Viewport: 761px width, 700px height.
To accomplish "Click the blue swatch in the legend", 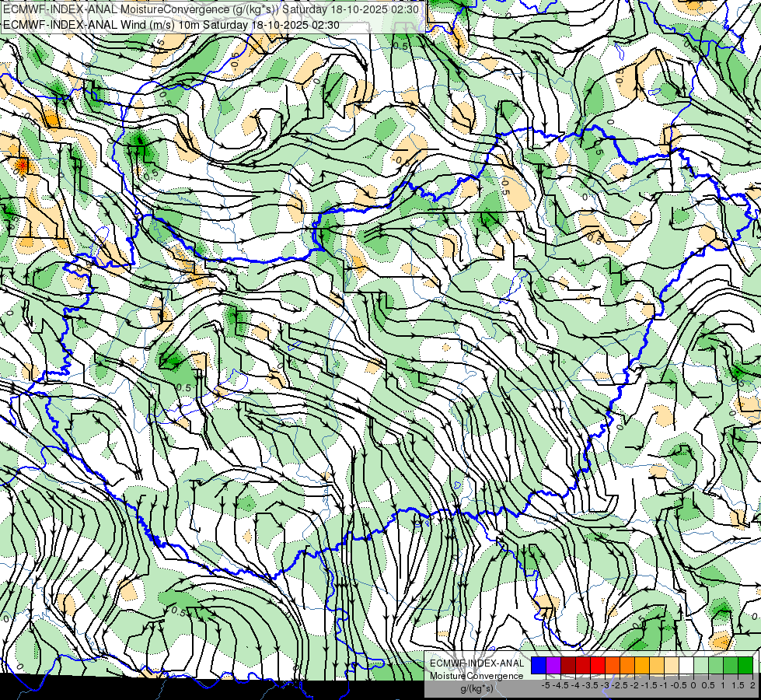I will tap(539, 666).
